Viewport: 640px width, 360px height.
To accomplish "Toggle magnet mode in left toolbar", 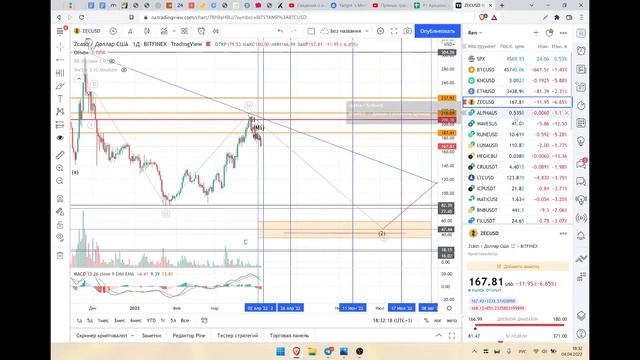I will [x=60, y=199].
